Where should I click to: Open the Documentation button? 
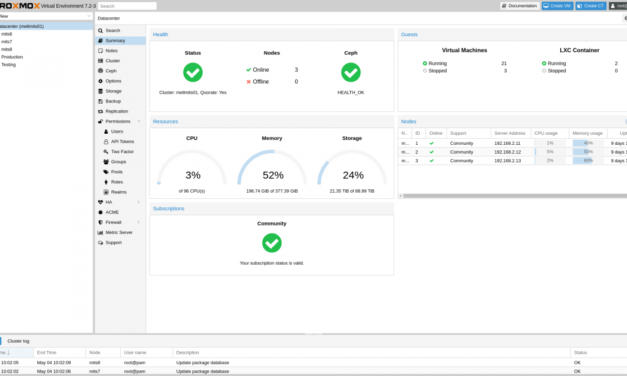pos(519,6)
